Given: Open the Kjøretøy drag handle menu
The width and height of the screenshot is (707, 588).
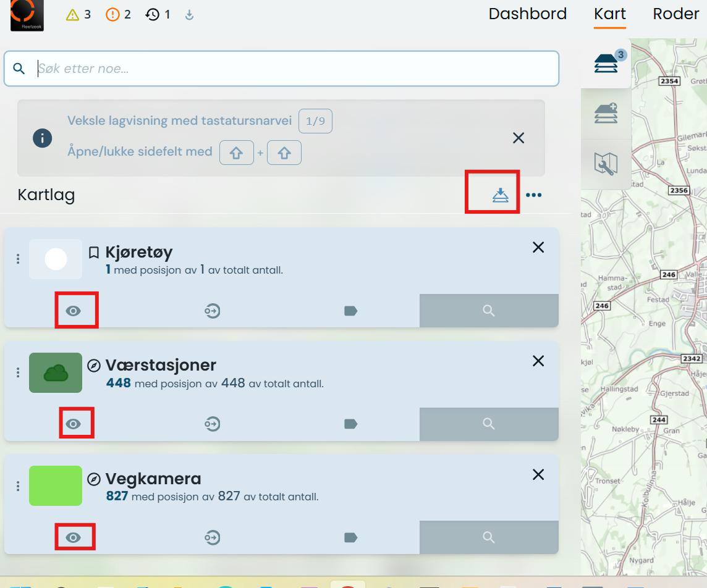Looking at the screenshot, I should click(x=18, y=259).
